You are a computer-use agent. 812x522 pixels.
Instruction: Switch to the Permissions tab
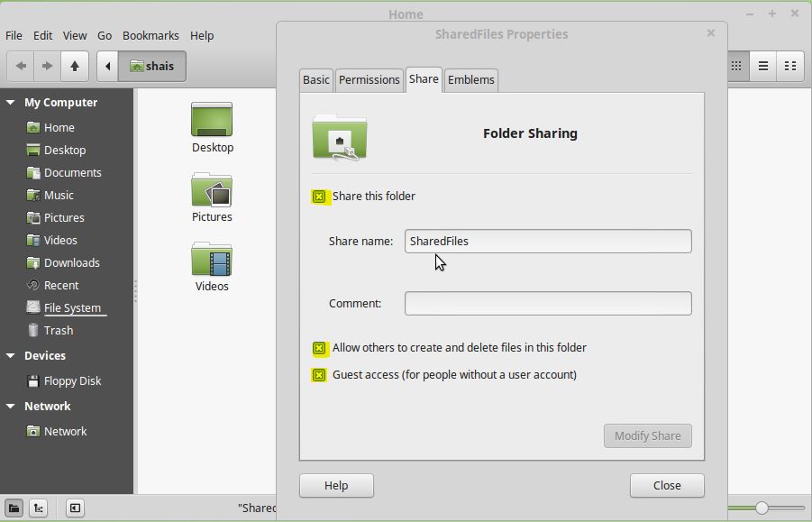[x=369, y=79]
